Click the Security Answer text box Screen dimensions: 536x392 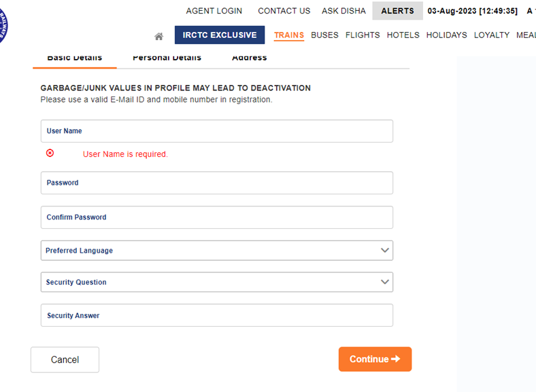tap(216, 315)
